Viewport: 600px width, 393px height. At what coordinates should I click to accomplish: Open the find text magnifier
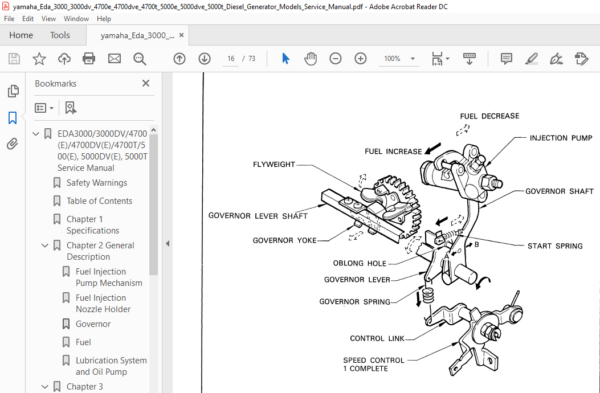[139, 59]
